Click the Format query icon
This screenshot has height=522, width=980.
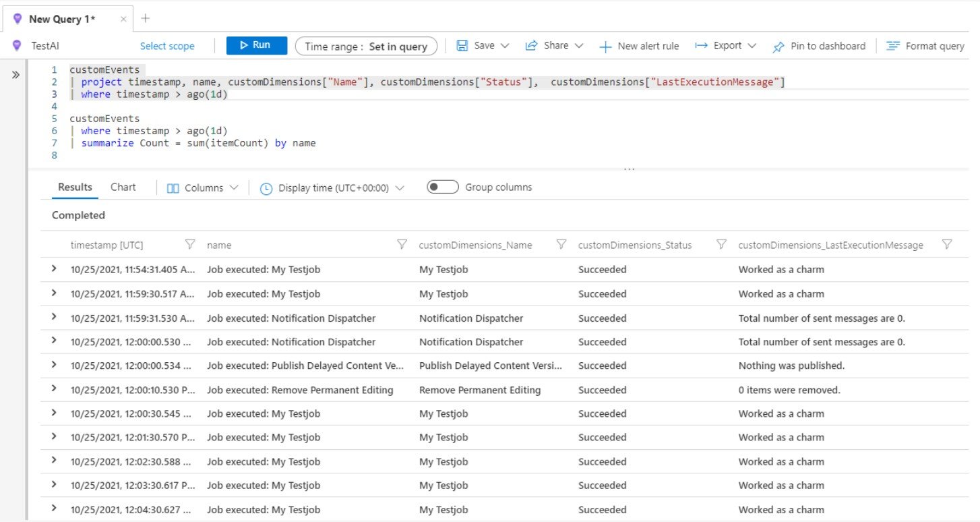(x=893, y=46)
